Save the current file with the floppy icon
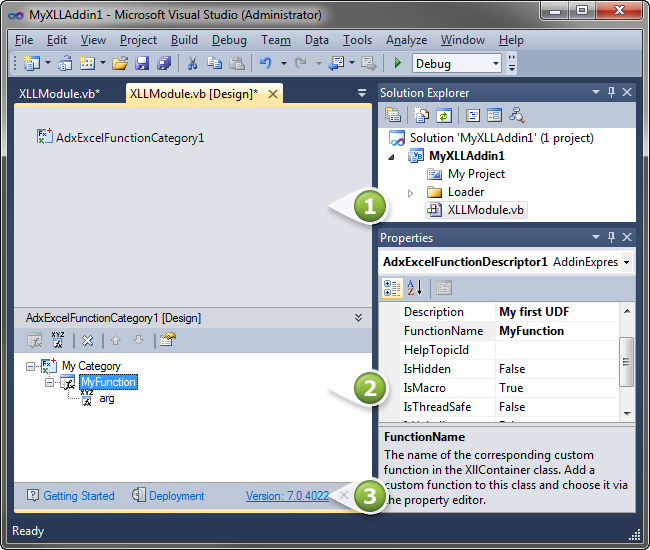650x550 pixels. [x=142, y=63]
